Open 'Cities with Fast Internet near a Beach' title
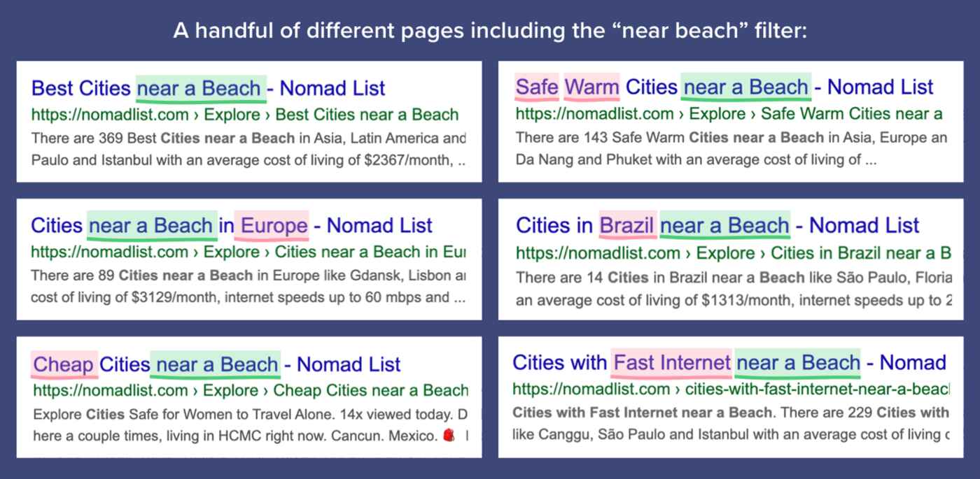The height and width of the screenshot is (479, 980). click(729, 362)
